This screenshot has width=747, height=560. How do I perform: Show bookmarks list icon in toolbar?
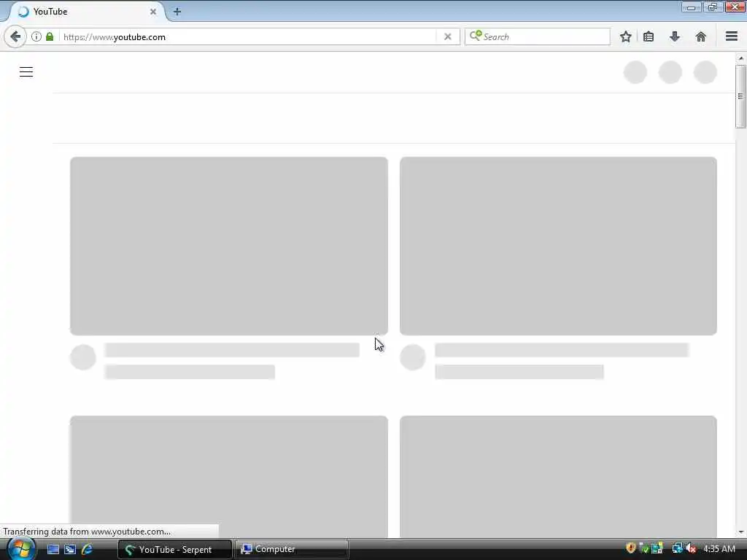tap(649, 36)
